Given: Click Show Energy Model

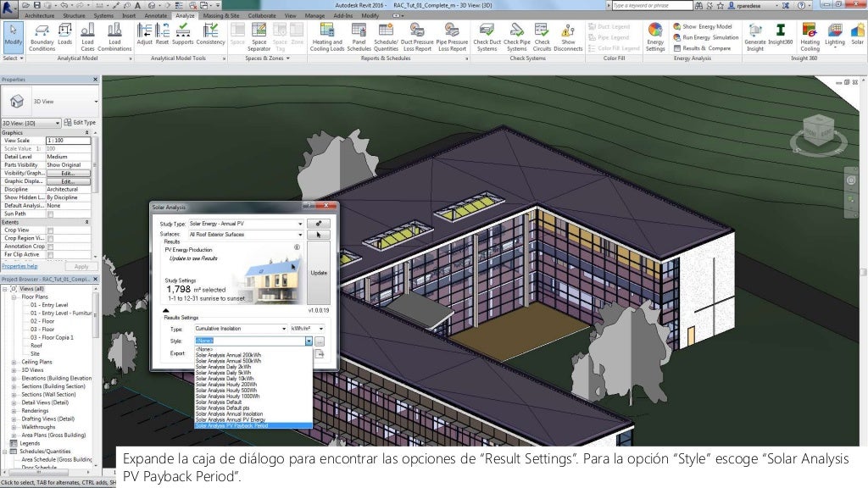Looking at the screenshot, I should click(703, 26).
